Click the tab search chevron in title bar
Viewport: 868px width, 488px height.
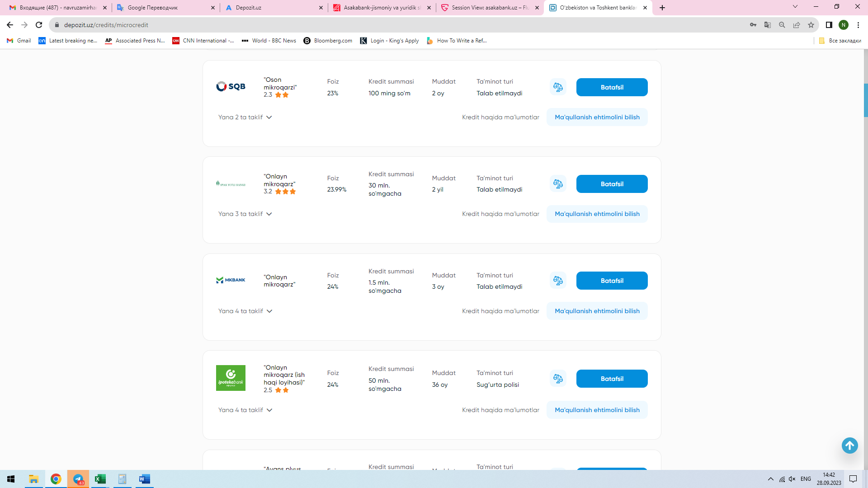[795, 7]
